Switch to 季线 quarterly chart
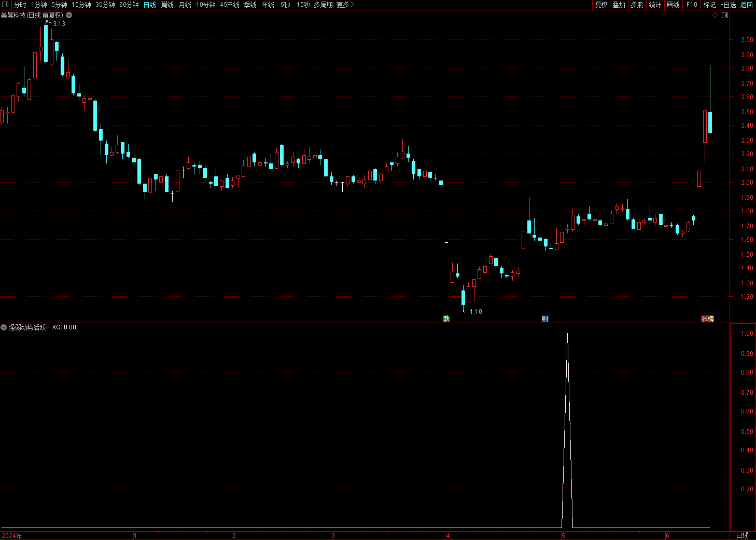The height and width of the screenshot is (540, 756). point(250,5)
